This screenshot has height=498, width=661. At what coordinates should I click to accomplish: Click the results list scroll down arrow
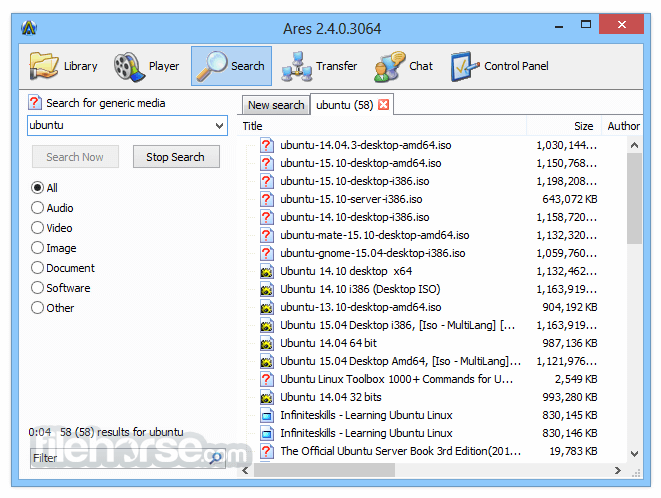(x=634, y=454)
